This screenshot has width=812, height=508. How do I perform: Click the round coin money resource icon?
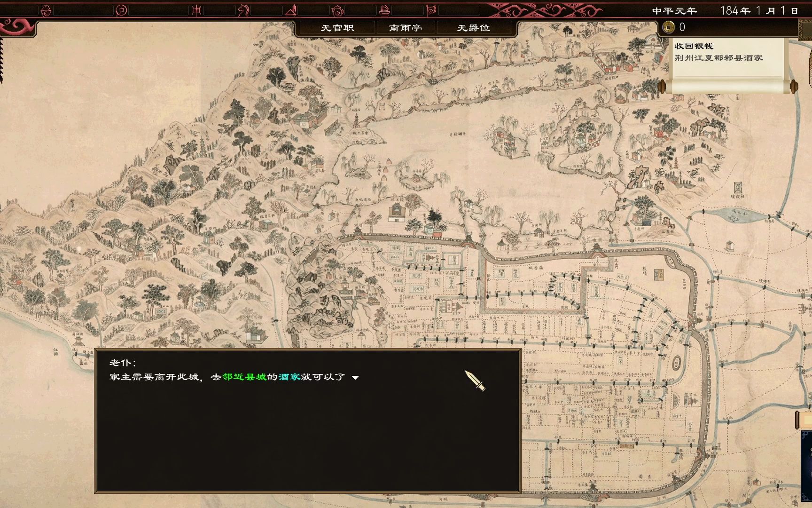121,10
